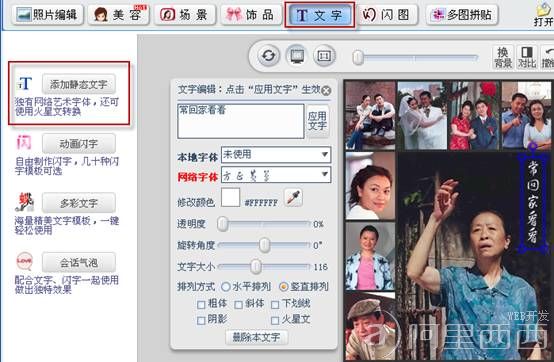The image size is (554, 362).
Task: Click the 1:1 actual size icon
Action: tap(324, 56)
